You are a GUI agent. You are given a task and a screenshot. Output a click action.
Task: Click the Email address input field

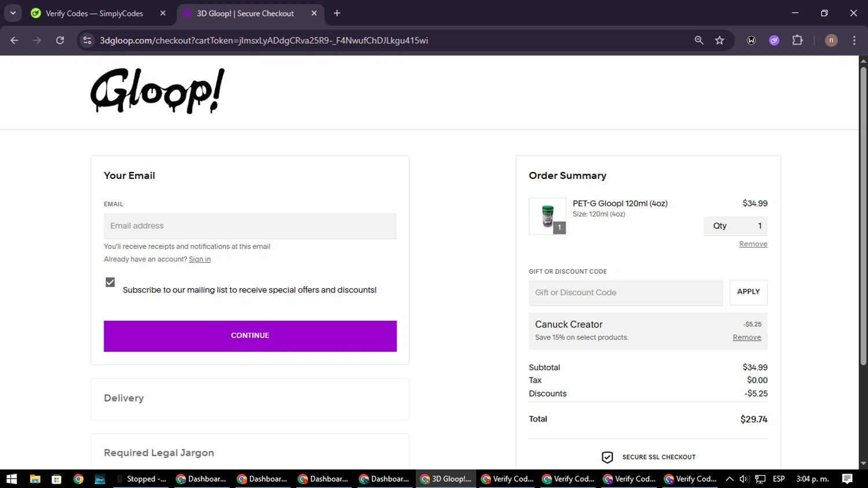coord(250,226)
